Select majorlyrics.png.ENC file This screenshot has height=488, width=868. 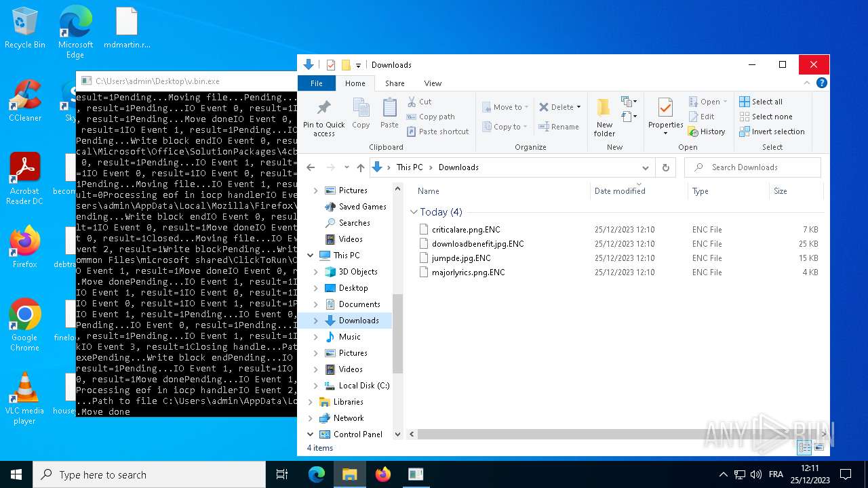tap(619, 272)
